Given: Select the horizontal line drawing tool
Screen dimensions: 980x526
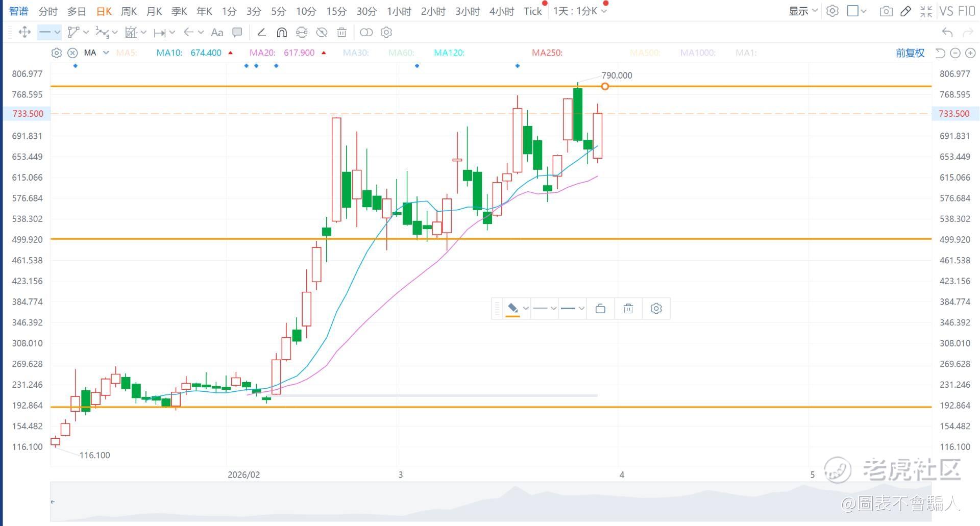Looking at the screenshot, I should tap(45, 32).
